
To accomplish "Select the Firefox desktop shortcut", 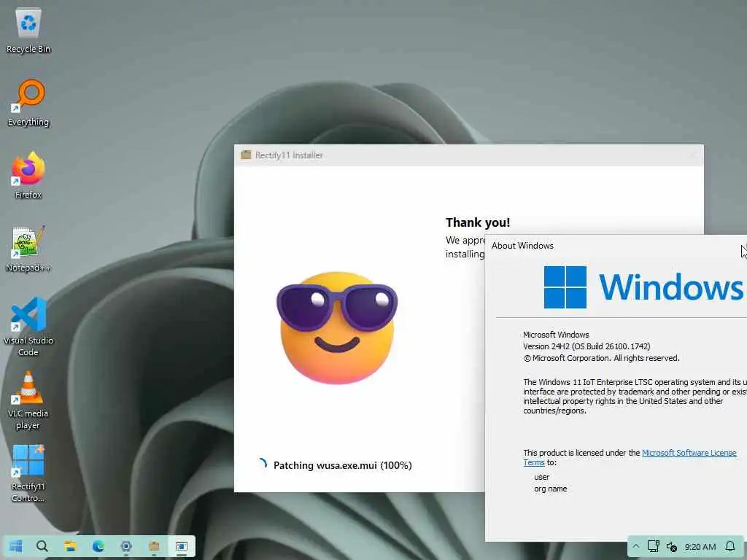I will point(28,175).
